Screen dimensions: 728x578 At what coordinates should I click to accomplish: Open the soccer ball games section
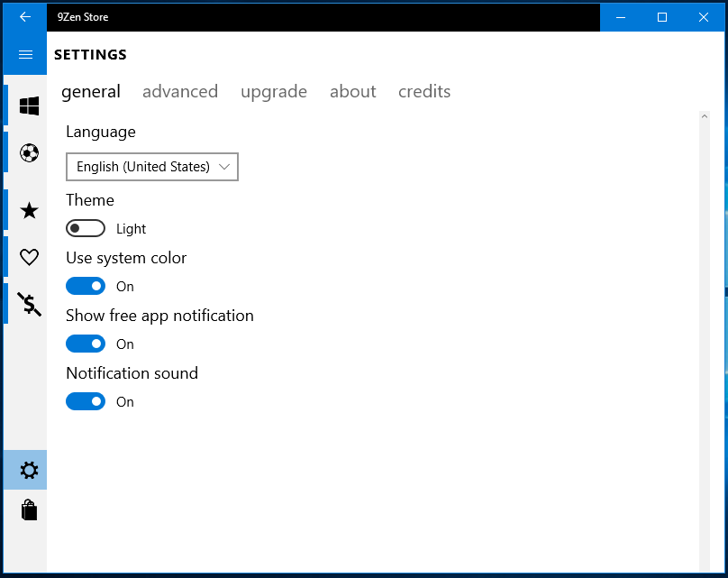(x=29, y=153)
